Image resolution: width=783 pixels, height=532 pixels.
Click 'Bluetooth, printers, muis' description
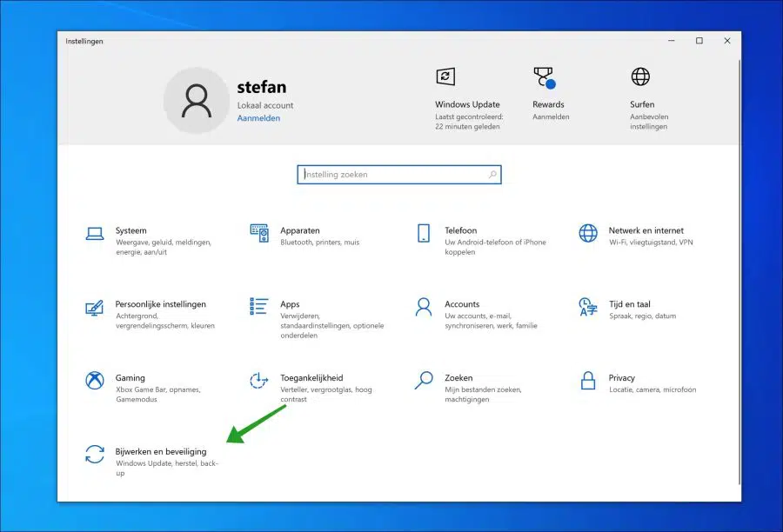pos(319,243)
